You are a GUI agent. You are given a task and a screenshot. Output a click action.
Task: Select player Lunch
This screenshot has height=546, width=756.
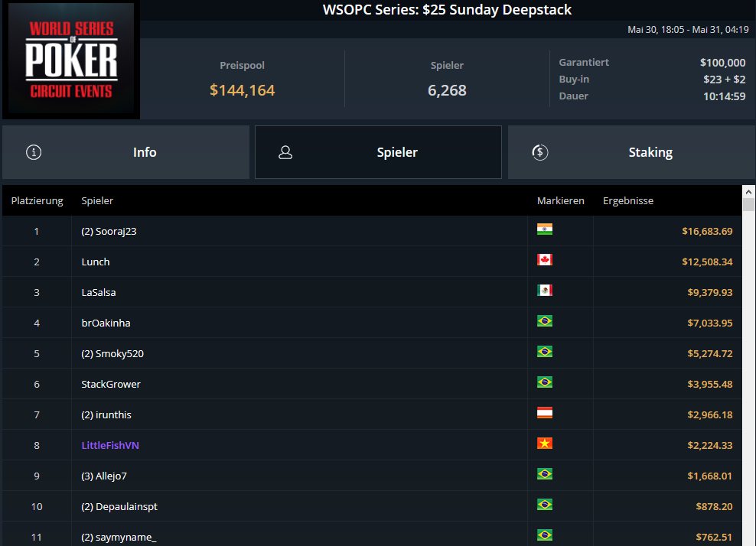click(96, 262)
